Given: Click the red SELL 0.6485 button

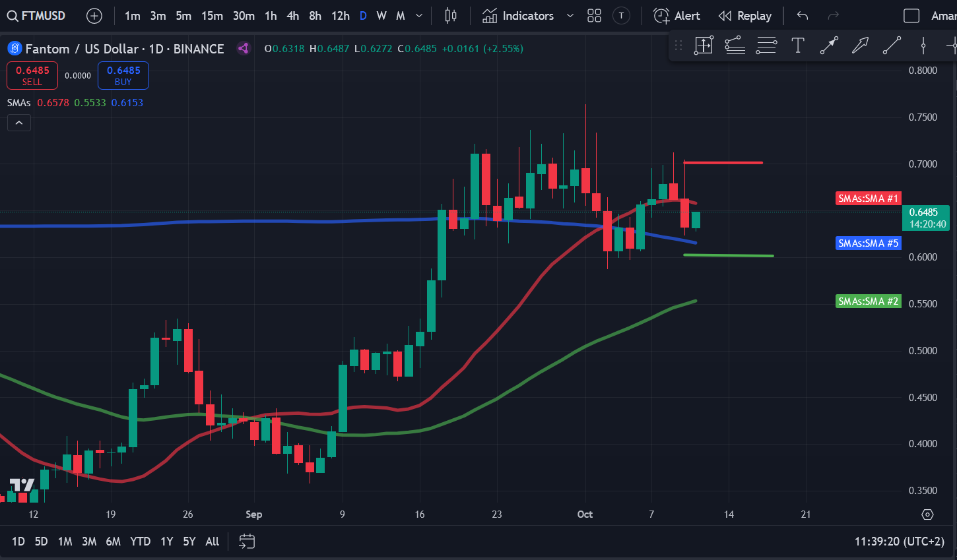Looking at the screenshot, I should [32, 75].
